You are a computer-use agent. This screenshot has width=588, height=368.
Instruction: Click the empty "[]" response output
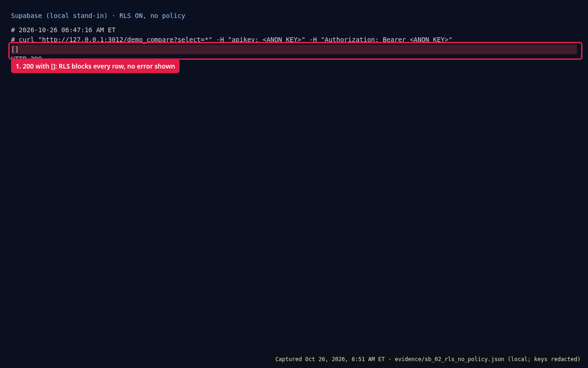click(x=294, y=49)
